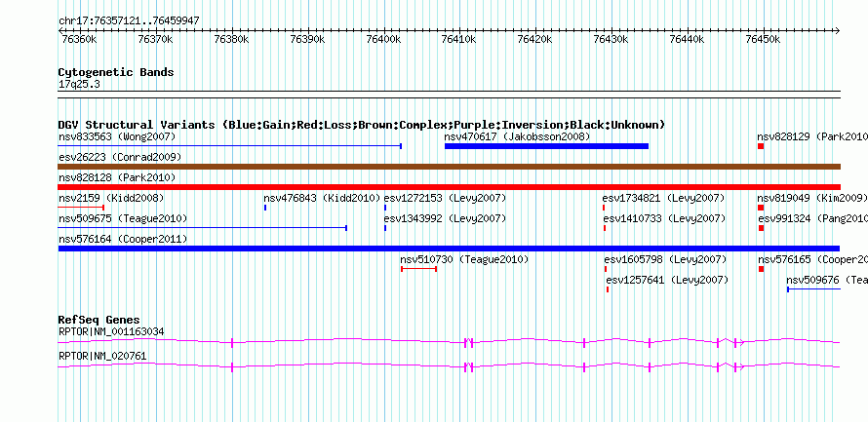Image resolution: width=868 pixels, height=422 pixels.
Task: Click the 76440k ruler label
Action: click(687, 39)
